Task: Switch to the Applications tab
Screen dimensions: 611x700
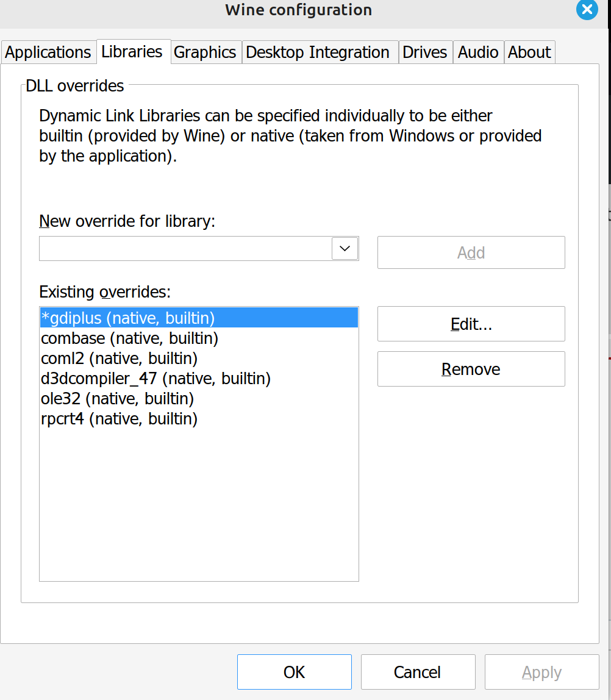Action: pos(48,52)
